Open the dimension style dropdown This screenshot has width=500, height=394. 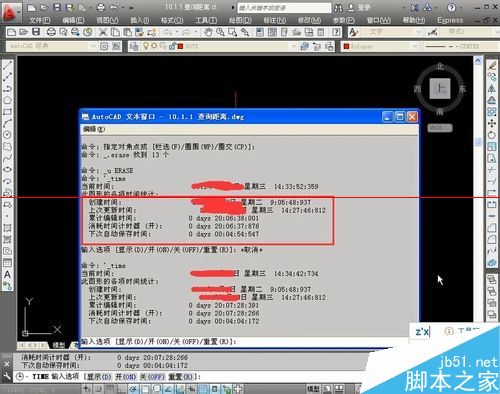(471, 32)
